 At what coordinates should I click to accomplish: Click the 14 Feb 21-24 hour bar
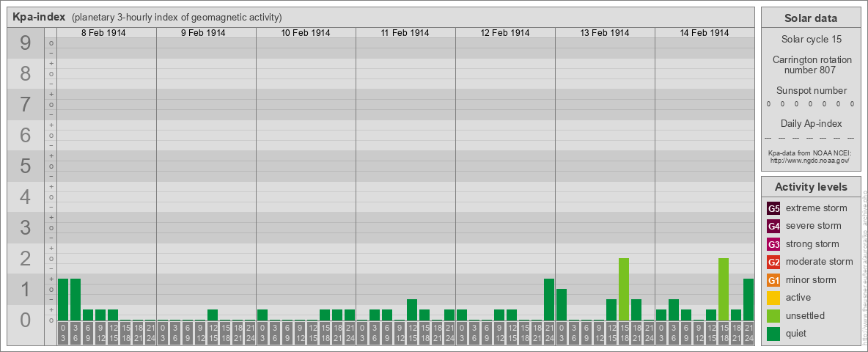749,299
